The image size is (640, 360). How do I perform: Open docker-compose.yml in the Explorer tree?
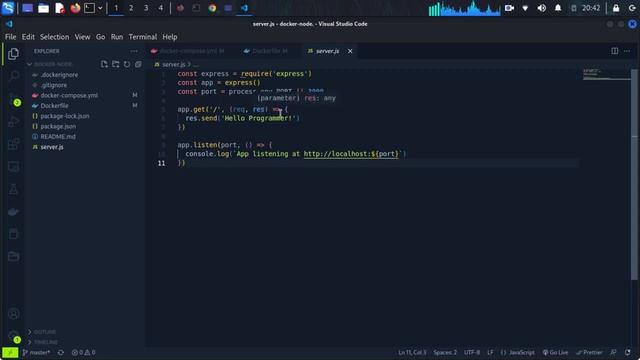click(69, 95)
